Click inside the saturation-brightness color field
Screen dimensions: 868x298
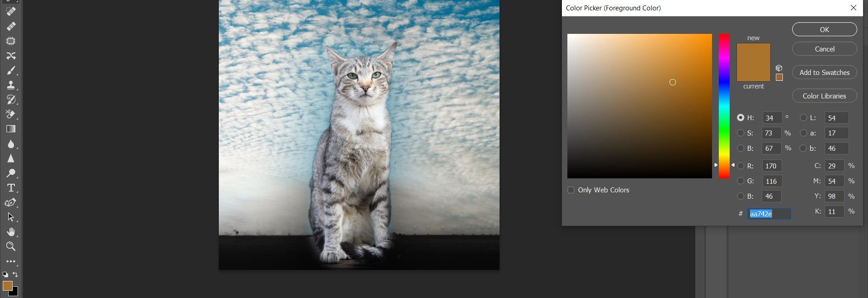(x=640, y=106)
